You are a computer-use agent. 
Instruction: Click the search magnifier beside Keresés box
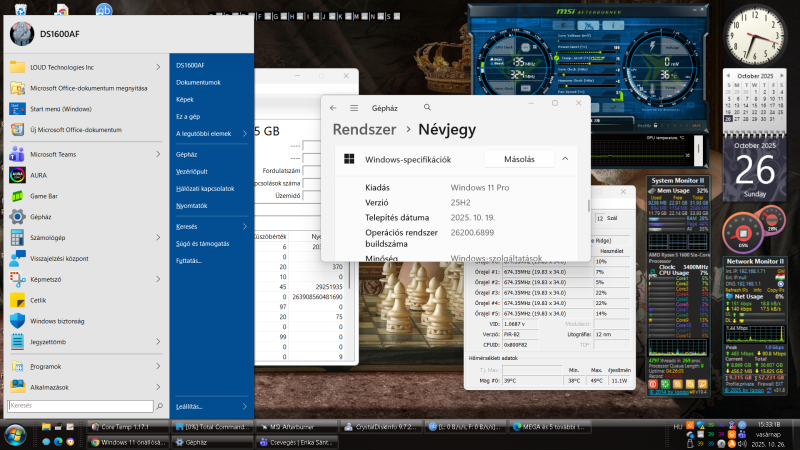[x=159, y=406]
